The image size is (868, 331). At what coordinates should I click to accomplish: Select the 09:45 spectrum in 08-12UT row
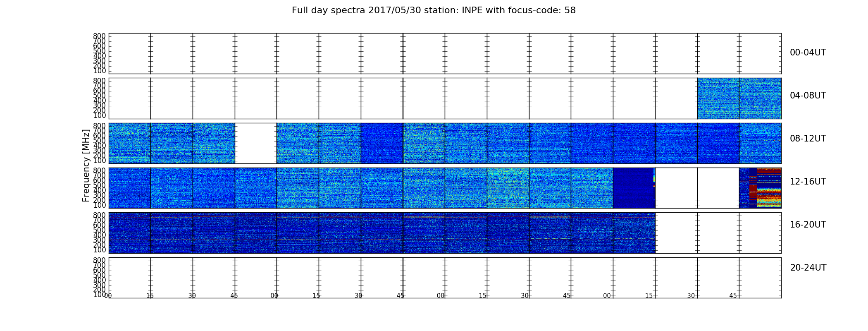(x=424, y=143)
